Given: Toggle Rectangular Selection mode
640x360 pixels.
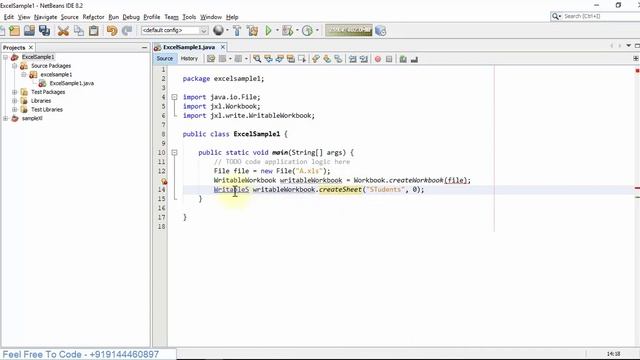Looking at the screenshot, I should 302,59.
